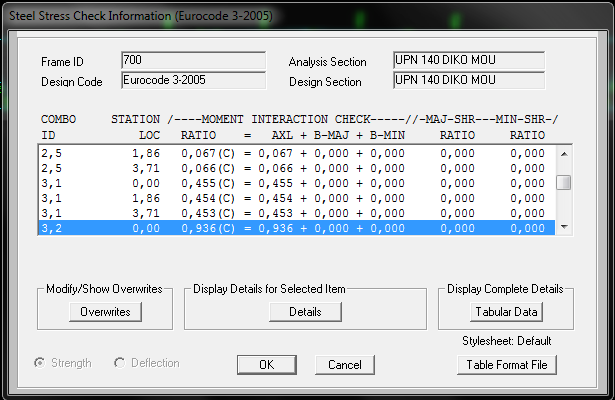Select combo 2,5 row at station 1,86
Viewport: 615px width, 400px height.
[297, 153]
